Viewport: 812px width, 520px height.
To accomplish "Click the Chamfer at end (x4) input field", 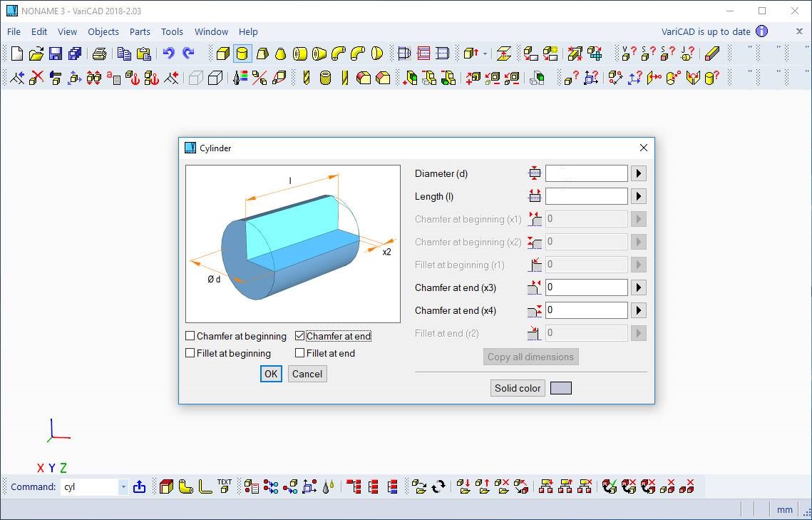I will click(587, 310).
